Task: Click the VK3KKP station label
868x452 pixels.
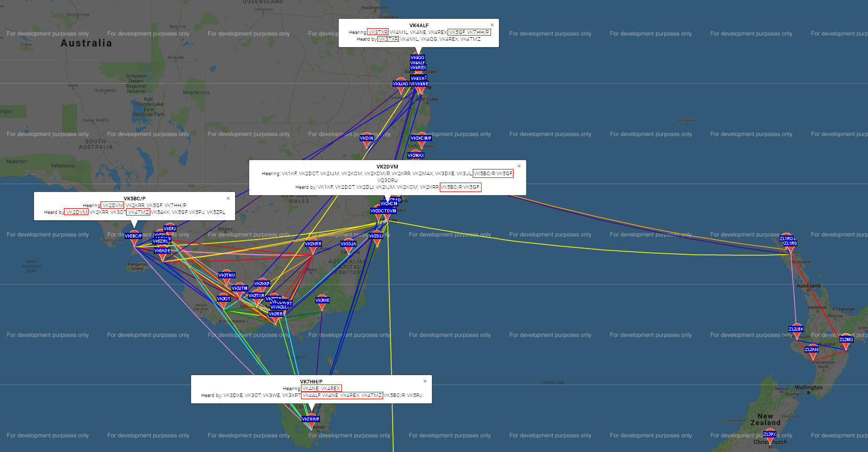Action: [x=262, y=284]
